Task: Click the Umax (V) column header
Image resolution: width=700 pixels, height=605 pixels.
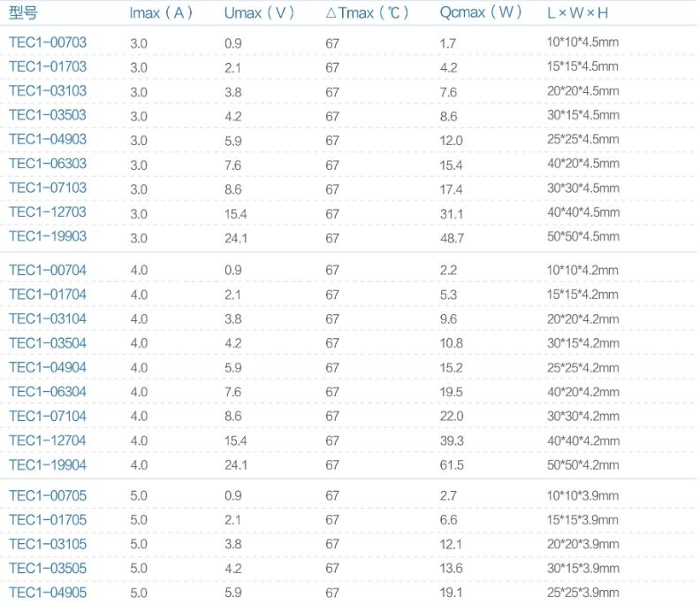Action: (259, 13)
